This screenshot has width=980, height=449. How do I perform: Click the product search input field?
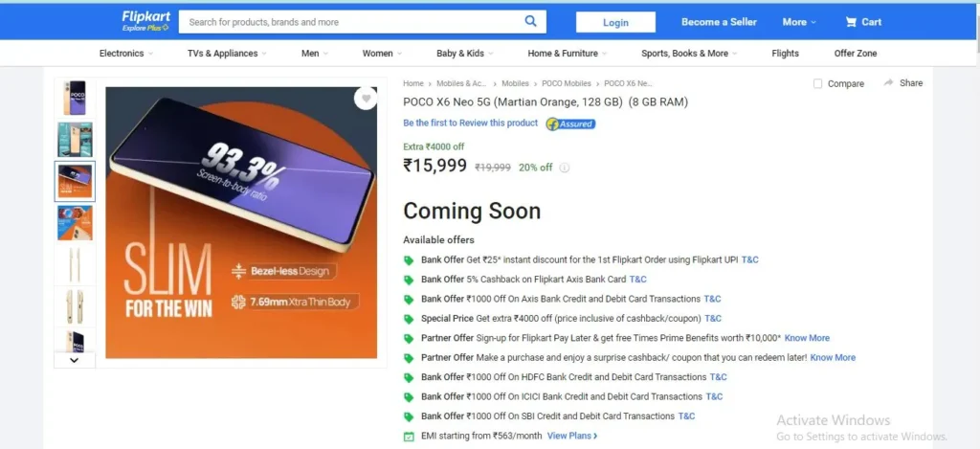click(353, 22)
